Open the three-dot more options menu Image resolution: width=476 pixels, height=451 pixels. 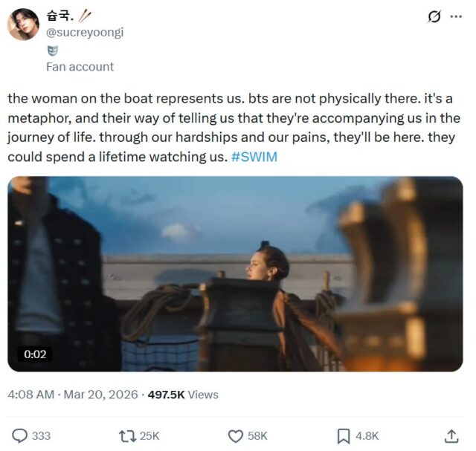coord(455,16)
